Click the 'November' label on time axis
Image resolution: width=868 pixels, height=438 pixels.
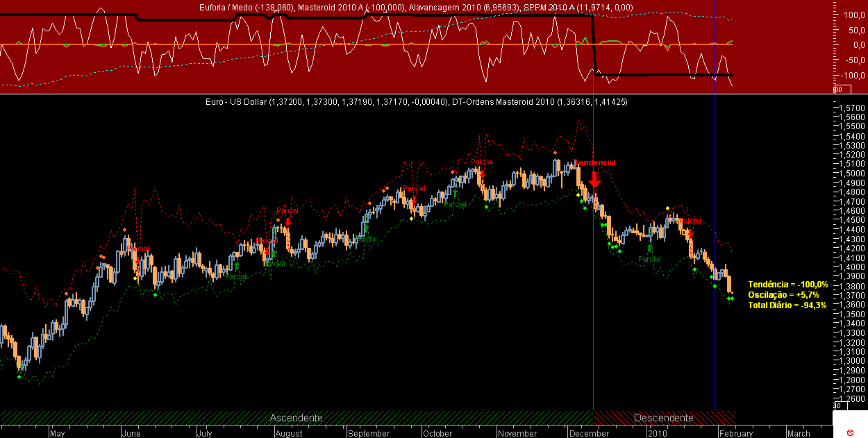[517, 433]
